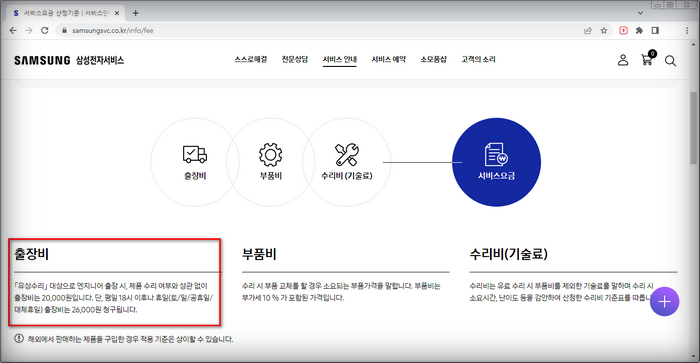Open the 스스로해결 menu
This screenshot has height=363, width=700.
[250, 59]
